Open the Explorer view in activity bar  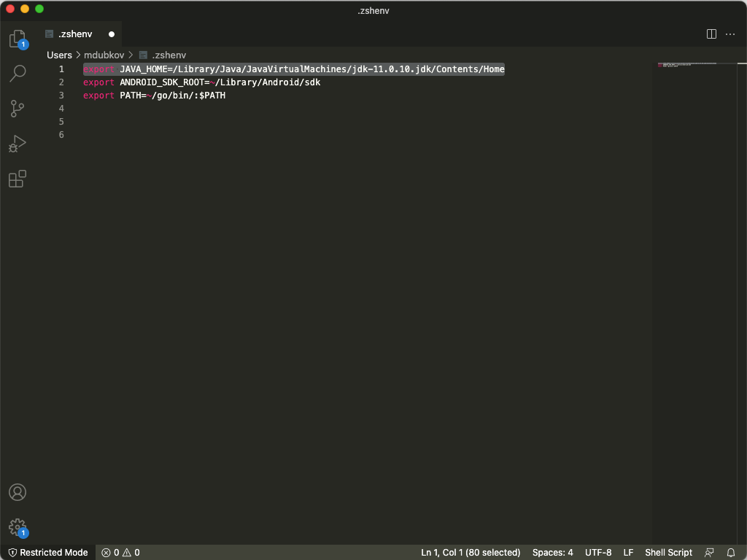(x=18, y=39)
